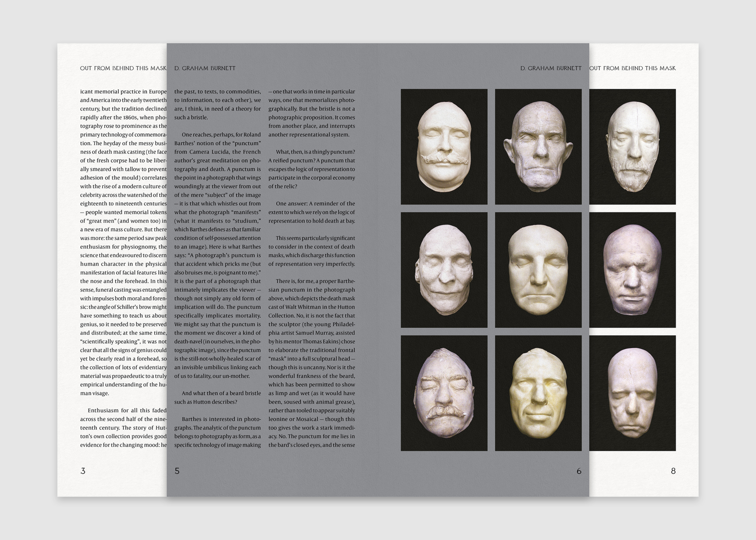Click the line "And what then of a beard bristle"
Viewport: 756px width, 540px height.
[x=221, y=393]
